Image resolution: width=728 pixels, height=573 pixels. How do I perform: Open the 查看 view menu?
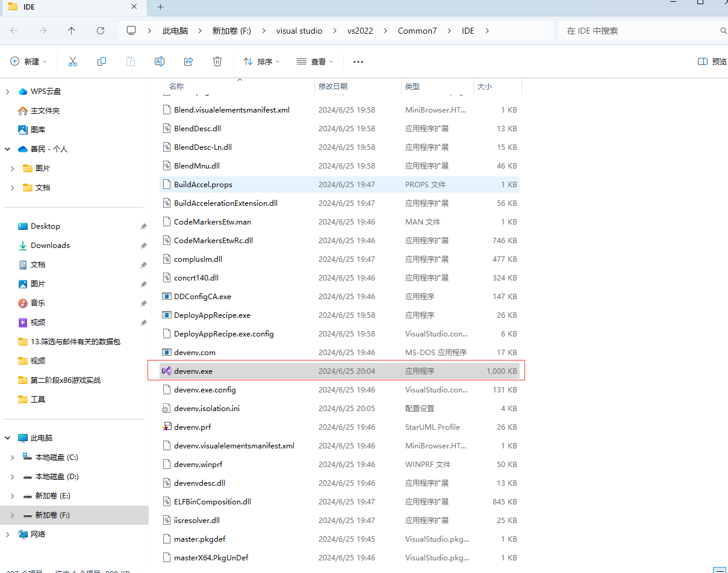tap(315, 61)
